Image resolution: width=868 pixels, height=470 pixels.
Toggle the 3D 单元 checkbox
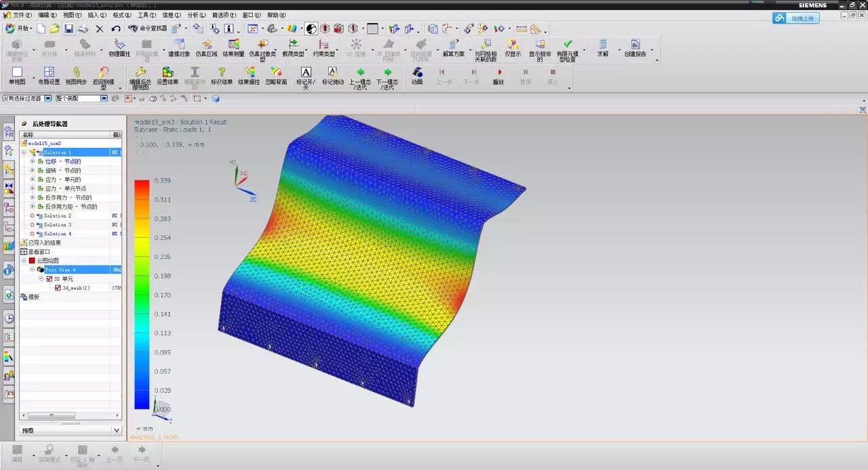[49, 279]
